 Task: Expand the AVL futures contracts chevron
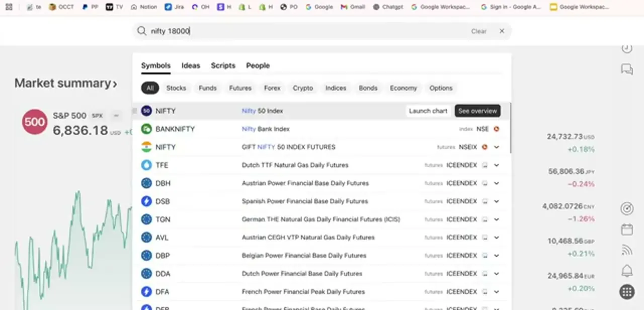[x=497, y=238]
